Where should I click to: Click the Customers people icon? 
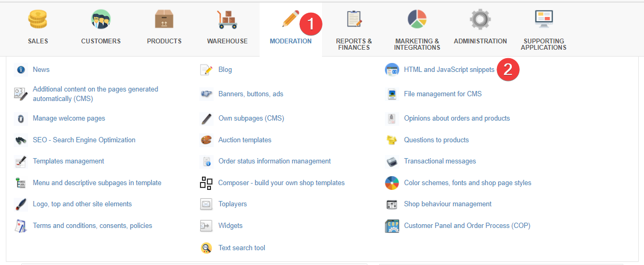(x=100, y=19)
